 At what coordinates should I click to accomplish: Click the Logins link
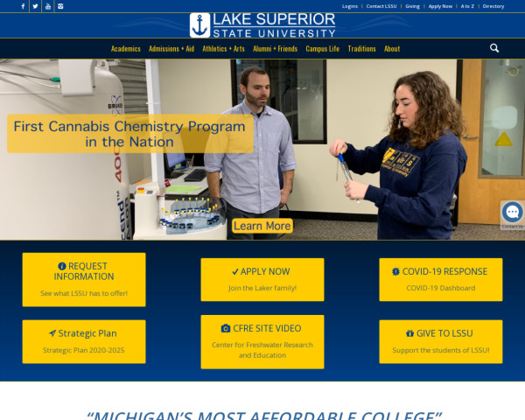point(349,6)
